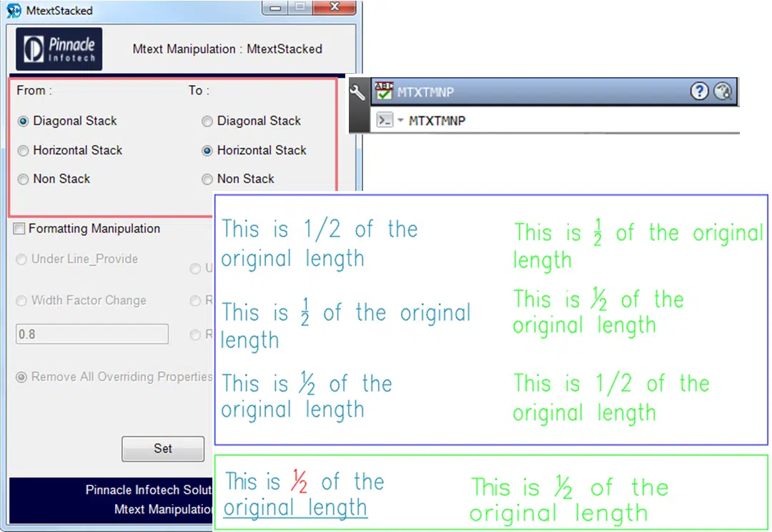Screen dimensions: 772x532
Task: Choose To Horizontal Stack option
Action: point(207,151)
